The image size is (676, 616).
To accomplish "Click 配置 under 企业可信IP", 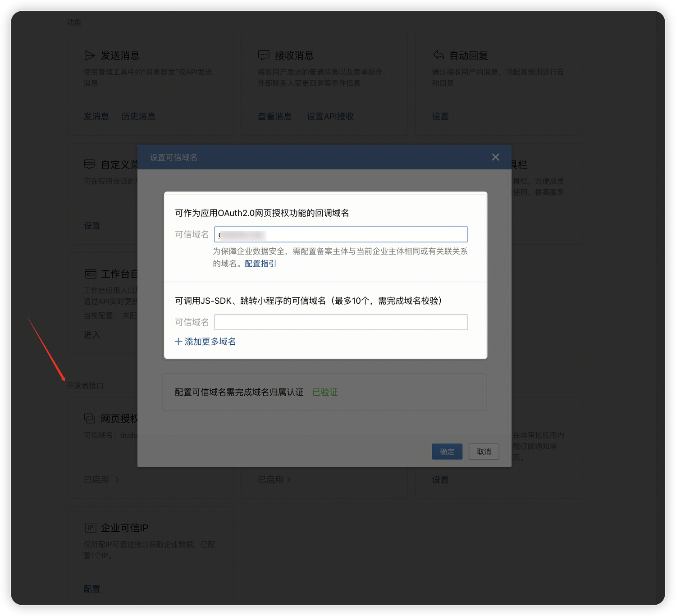I will coord(92,589).
